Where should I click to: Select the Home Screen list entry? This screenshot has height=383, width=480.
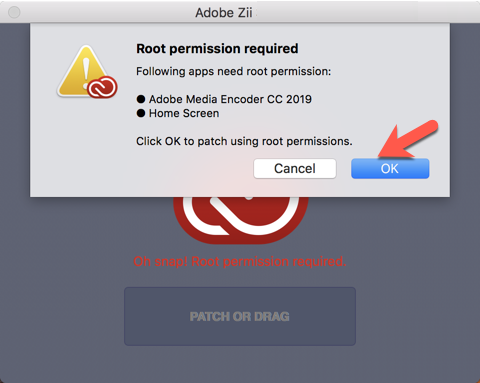[184, 113]
